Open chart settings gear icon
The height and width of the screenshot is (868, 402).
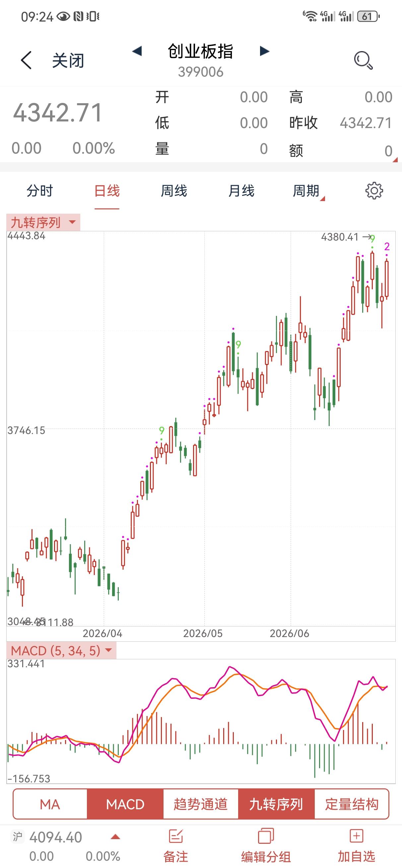click(374, 191)
